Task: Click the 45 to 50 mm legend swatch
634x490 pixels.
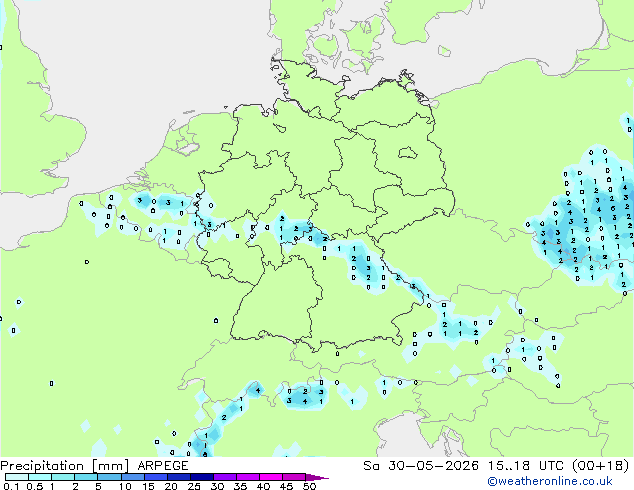Action: (x=294, y=477)
